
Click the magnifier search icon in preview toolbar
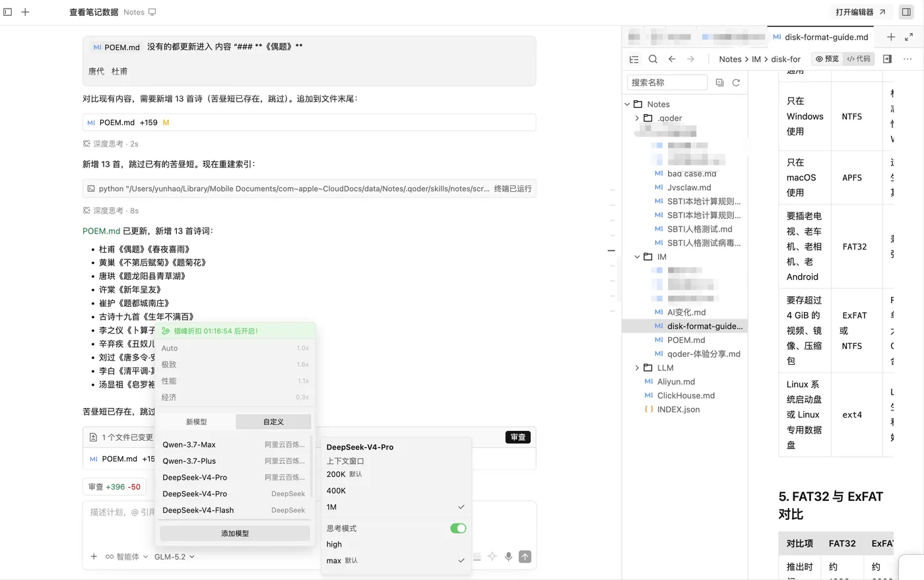(653, 59)
